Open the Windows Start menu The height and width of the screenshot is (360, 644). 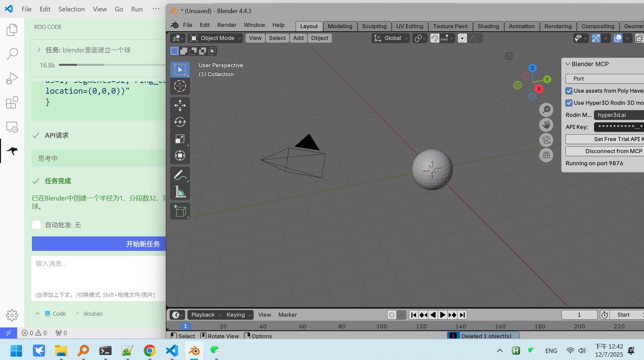pos(16,351)
